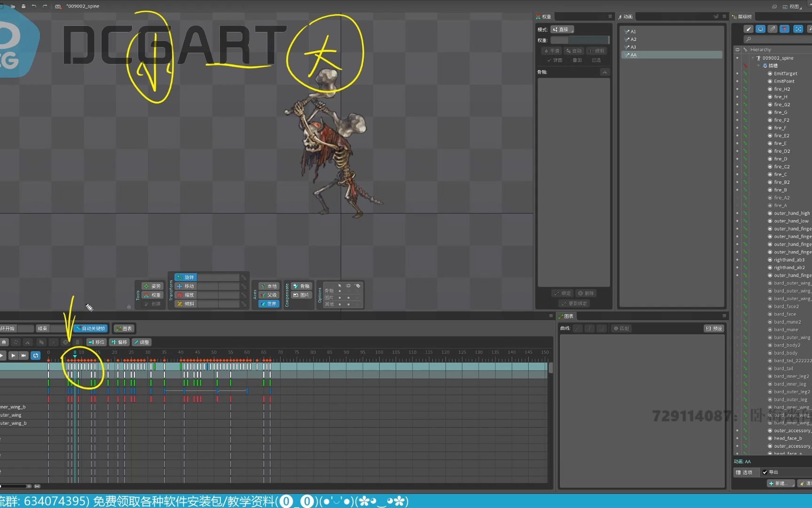Select animation A2 in the animations list
Viewport: 812px width, 508px height.
point(633,40)
